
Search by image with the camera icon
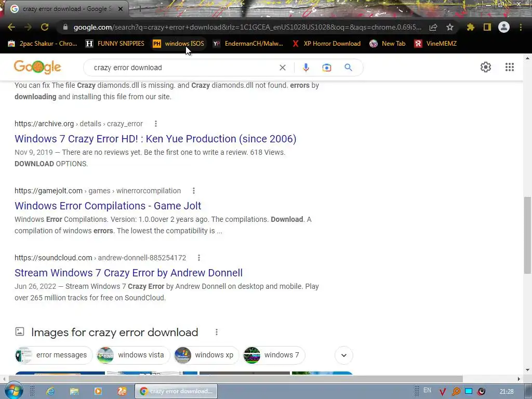326,68
